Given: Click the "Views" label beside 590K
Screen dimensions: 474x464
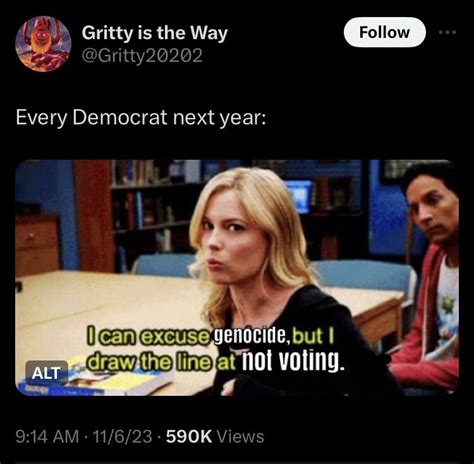Looking at the screenshot, I should pos(240,436).
